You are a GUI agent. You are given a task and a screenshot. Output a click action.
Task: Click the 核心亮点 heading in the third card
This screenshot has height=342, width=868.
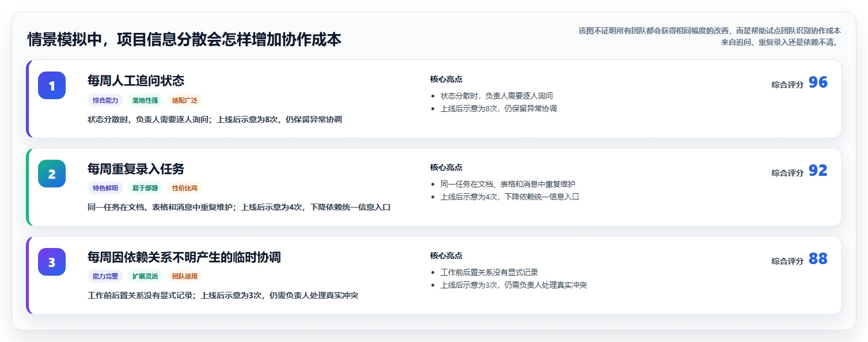[446, 255]
